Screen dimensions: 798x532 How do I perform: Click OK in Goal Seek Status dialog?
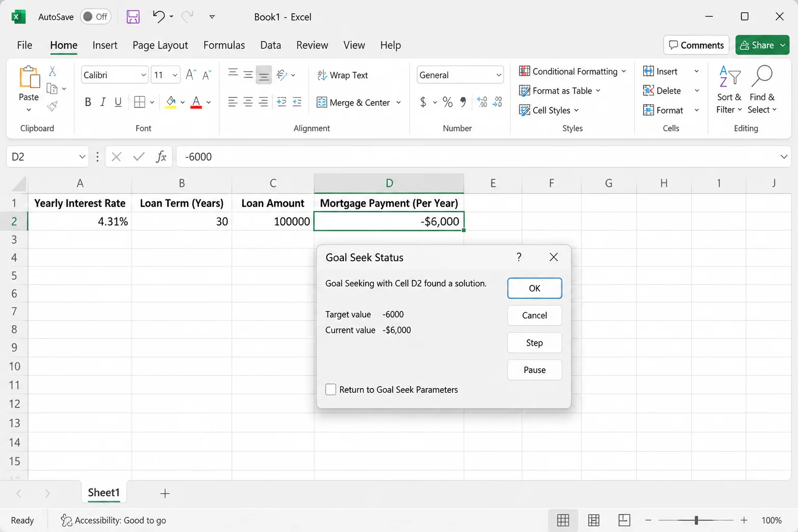(535, 288)
